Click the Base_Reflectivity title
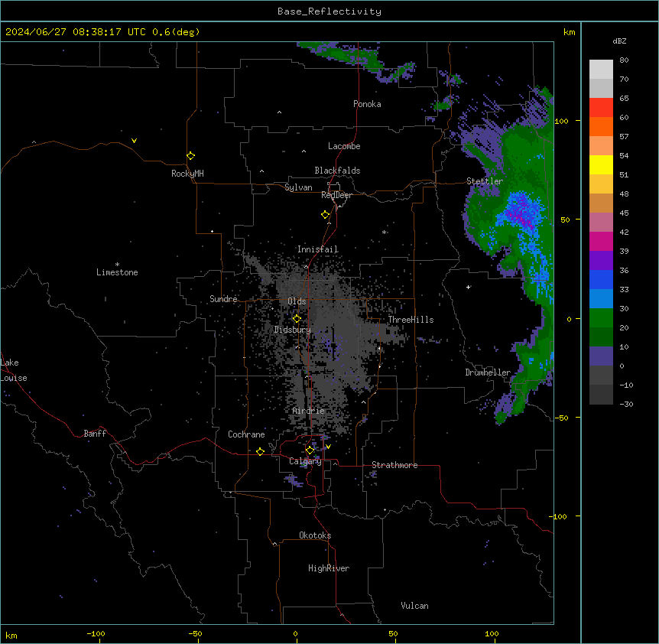This screenshot has width=659, height=644. tap(329, 11)
